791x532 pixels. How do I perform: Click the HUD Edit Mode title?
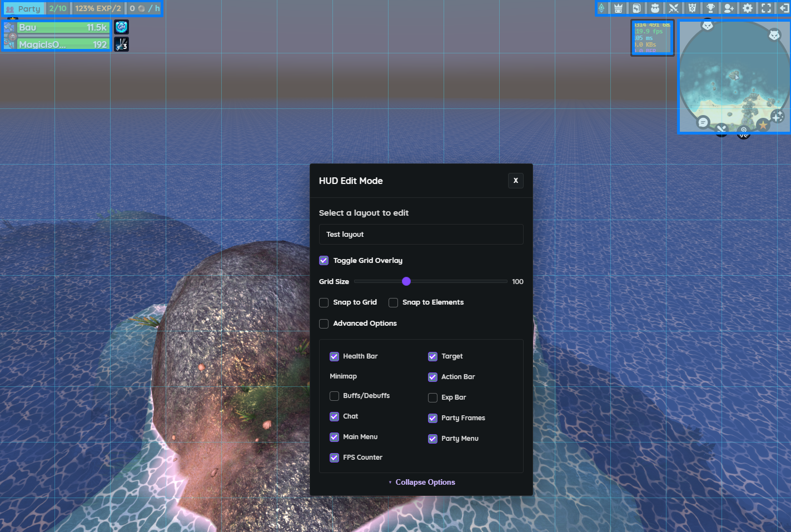[x=351, y=181]
